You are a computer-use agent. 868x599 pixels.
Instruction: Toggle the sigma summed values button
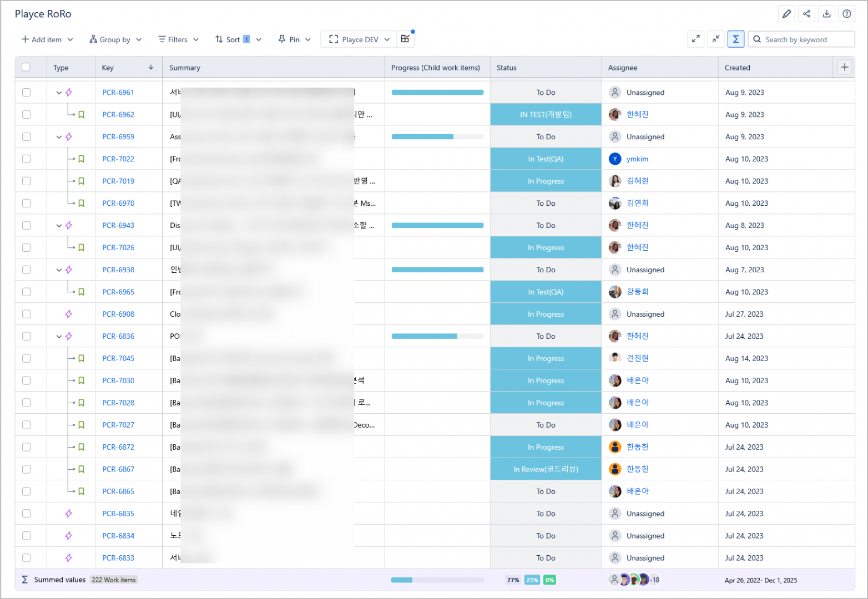coord(735,39)
